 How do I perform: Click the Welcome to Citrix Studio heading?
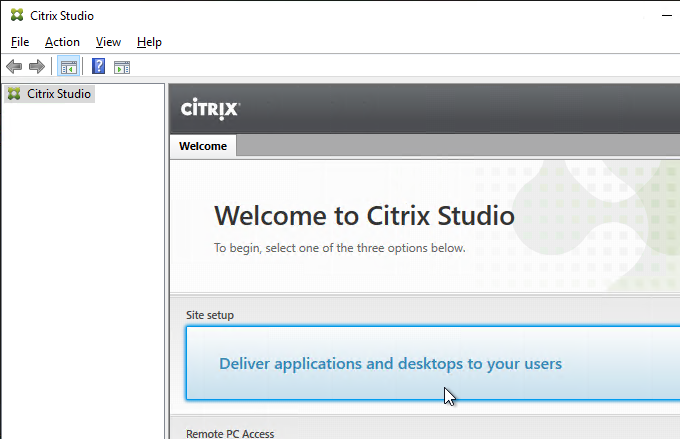[x=364, y=216]
